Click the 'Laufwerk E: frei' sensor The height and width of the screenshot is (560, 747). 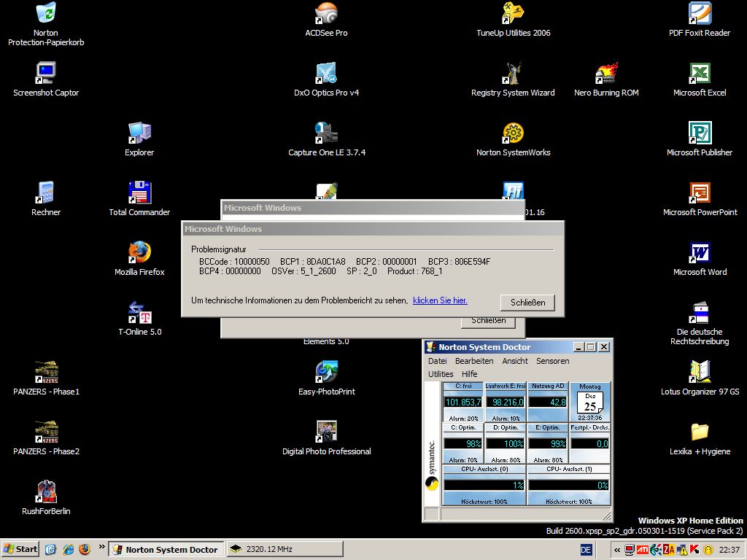pyautogui.click(x=506, y=402)
